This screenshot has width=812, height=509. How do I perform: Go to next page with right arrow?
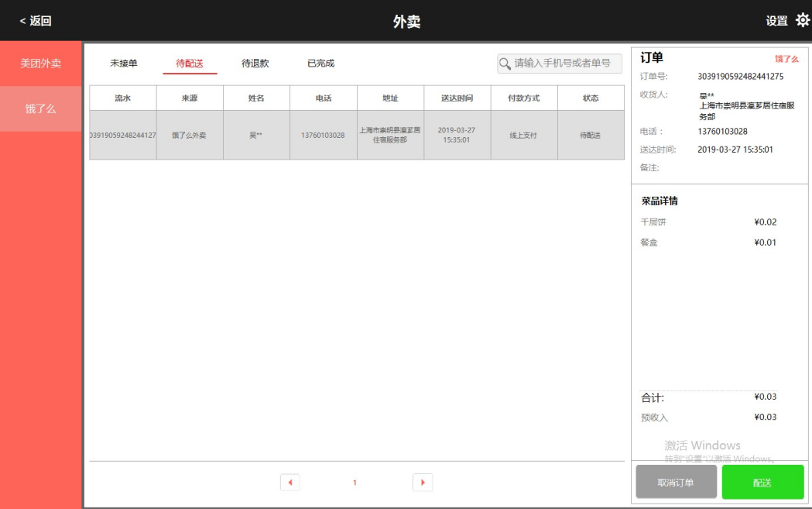[423, 483]
